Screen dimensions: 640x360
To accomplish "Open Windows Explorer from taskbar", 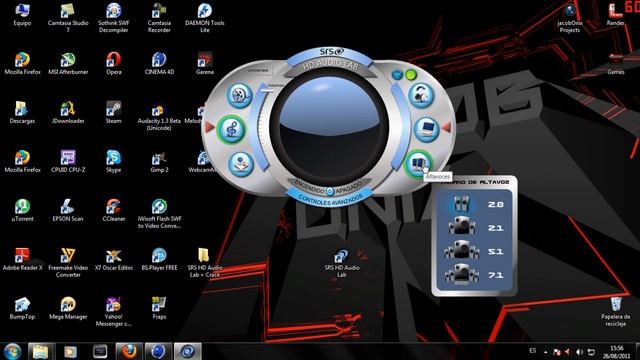I will (x=40, y=351).
